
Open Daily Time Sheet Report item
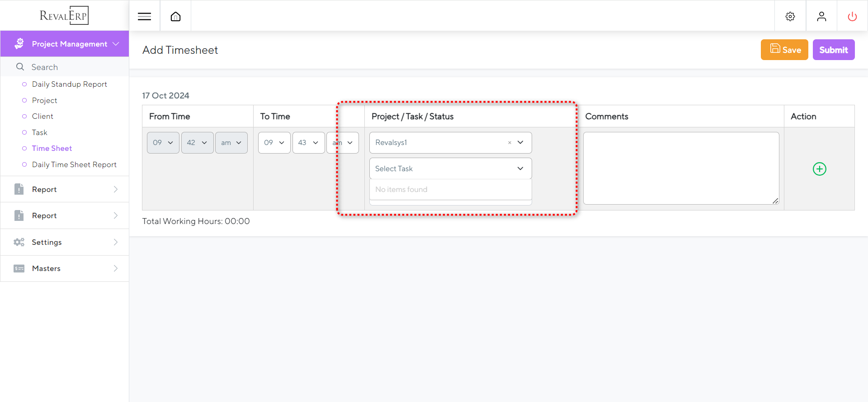pos(74,164)
